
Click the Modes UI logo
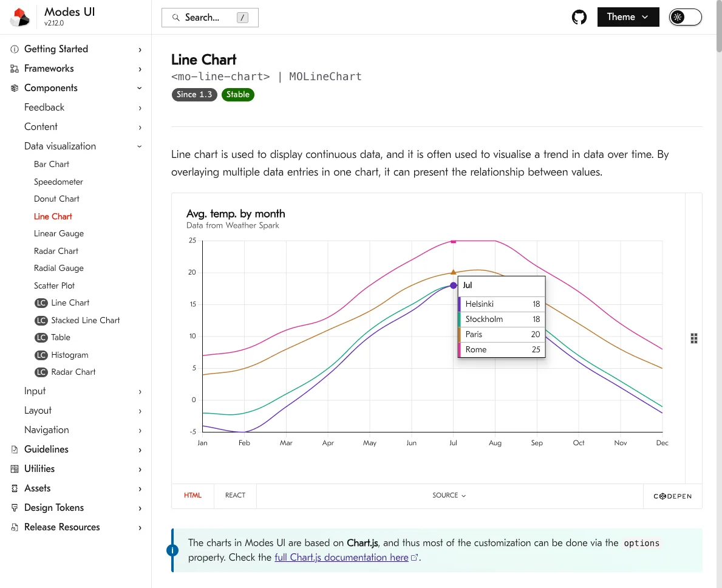20,18
